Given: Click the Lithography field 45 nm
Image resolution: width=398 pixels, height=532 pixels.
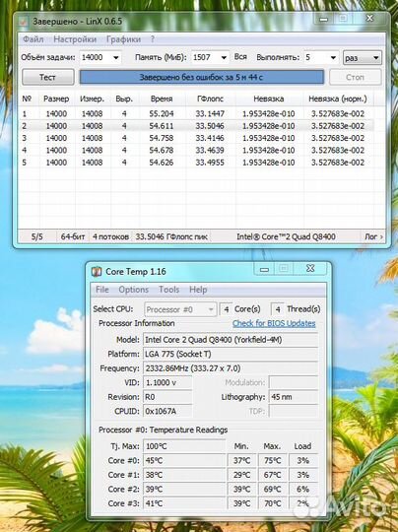Looking at the screenshot, I should click(x=294, y=397).
